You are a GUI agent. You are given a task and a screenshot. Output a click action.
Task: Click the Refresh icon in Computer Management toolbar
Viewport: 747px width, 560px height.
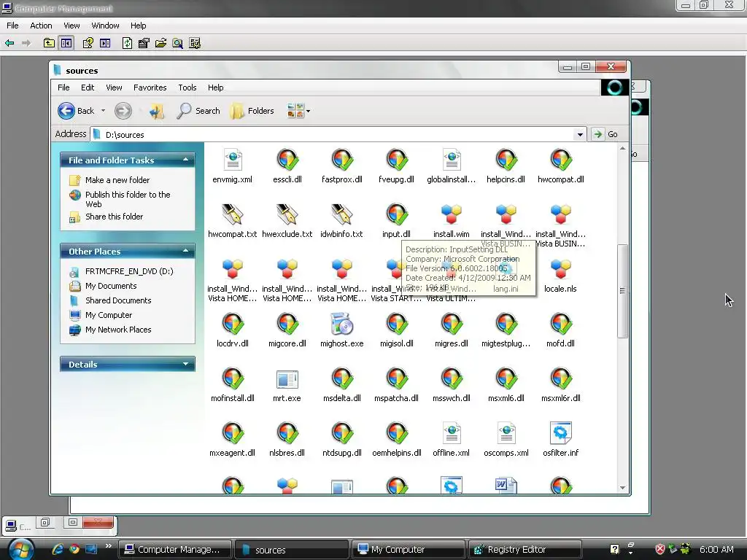point(127,43)
